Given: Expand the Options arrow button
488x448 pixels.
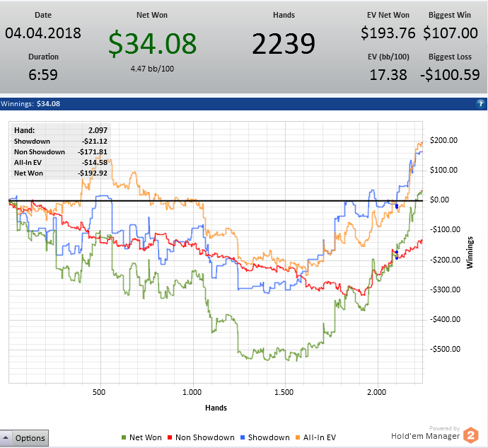Looking at the screenshot, I should 6,437.
